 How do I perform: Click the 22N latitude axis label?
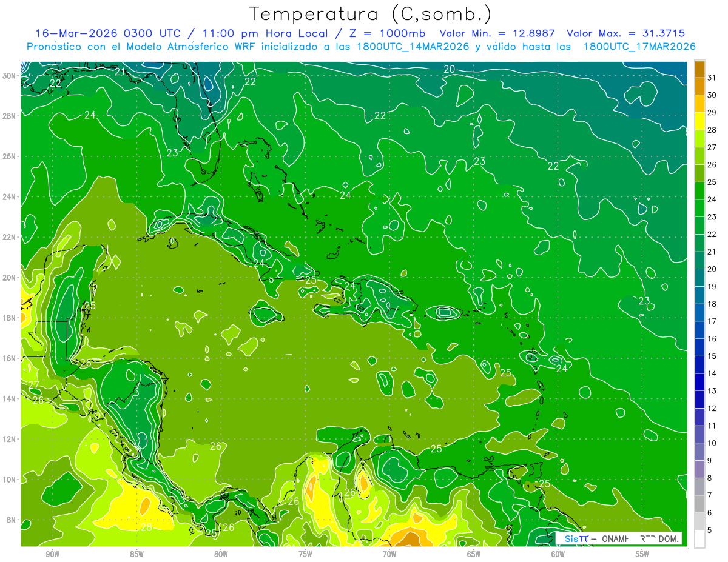click(10, 237)
